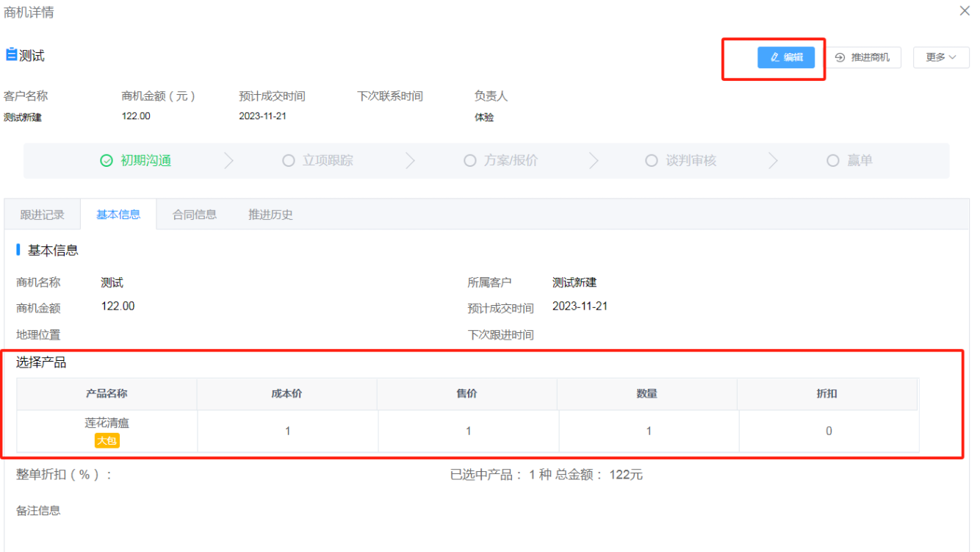Click the pencil icon on the 编辑 button

(774, 57)
